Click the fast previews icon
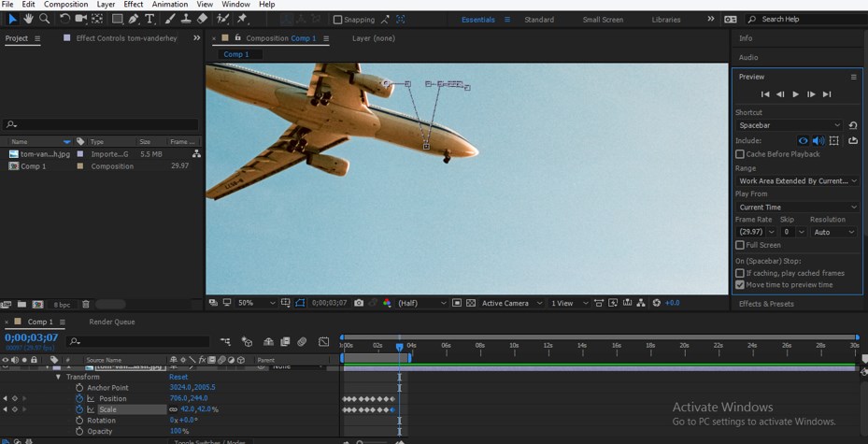The width and height of the screenshot is (868, 444). pos(613,303)
